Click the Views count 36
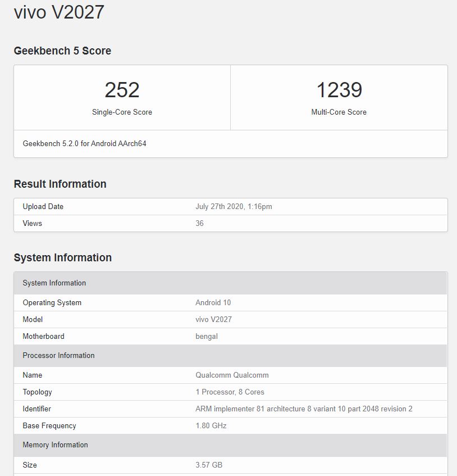Viewport: 457px width, 476px height. click(x=199, y=224)
